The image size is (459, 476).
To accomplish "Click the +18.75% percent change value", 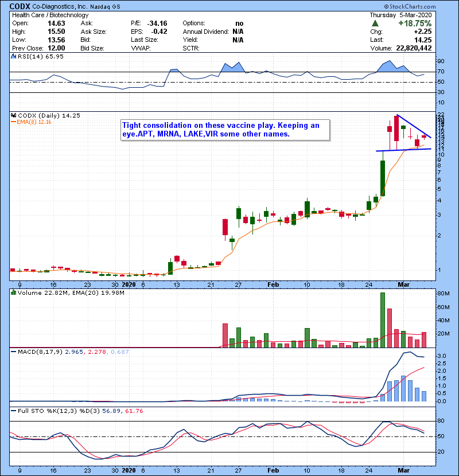I will point(415,24).
